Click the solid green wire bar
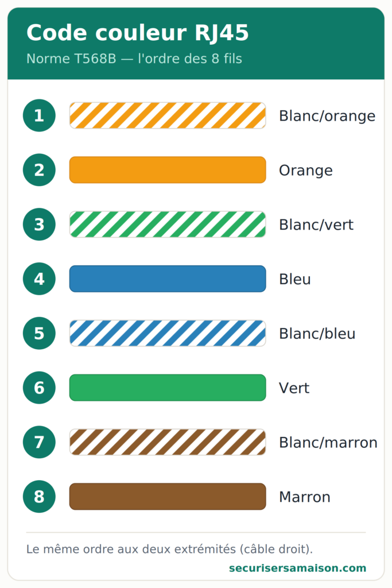 168,388
